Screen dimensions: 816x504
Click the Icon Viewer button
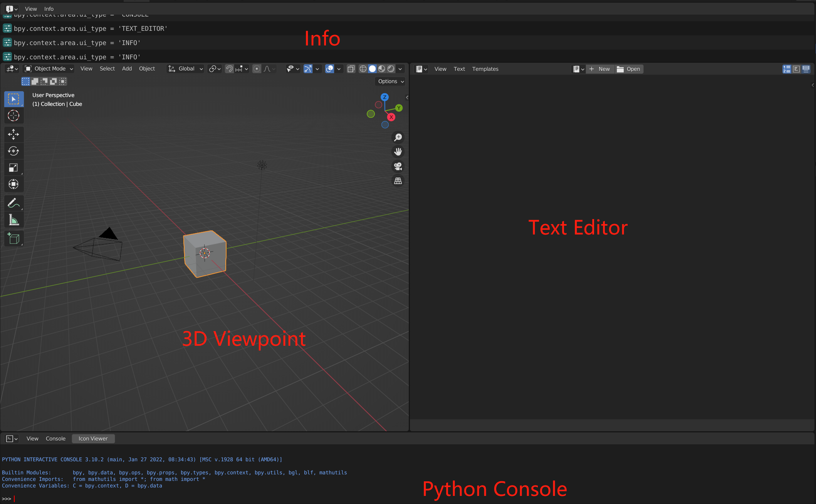(93, 439)
